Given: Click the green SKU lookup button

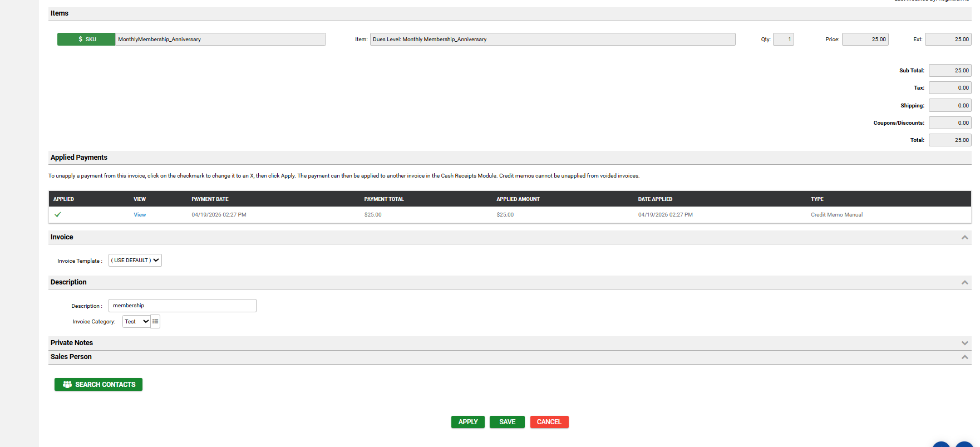Looking at the screenshot, I should (x=86, y=40).
